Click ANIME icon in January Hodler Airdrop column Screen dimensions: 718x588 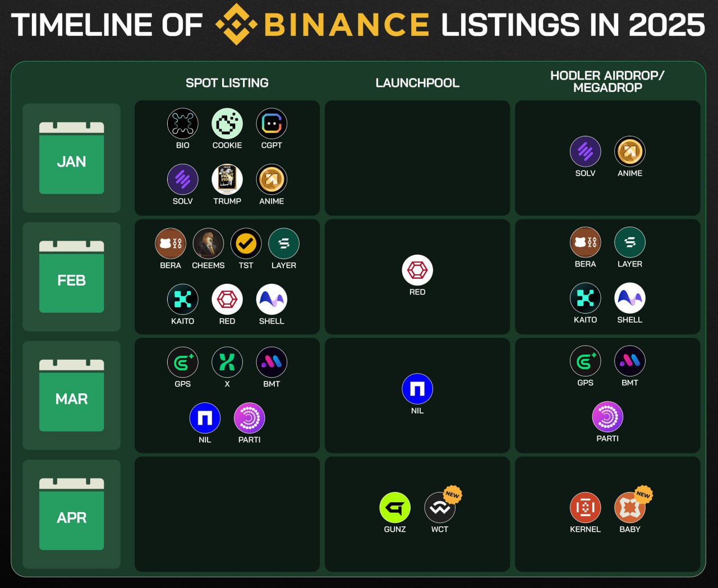click(630, 151)
